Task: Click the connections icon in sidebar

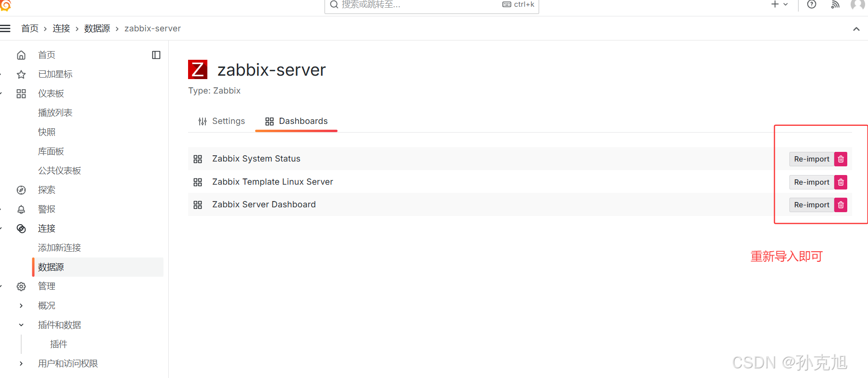Action: [21, 229]
